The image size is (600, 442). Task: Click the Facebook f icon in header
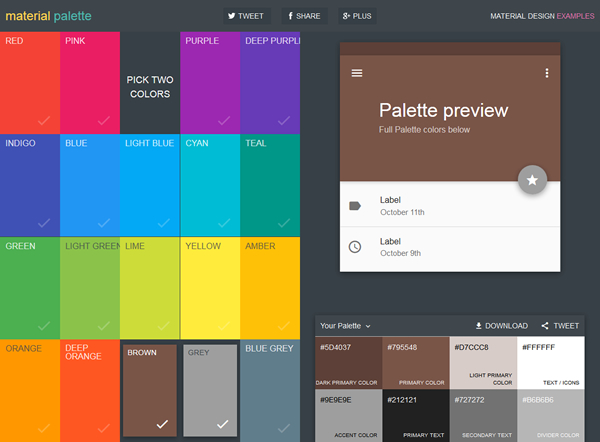tap(290, 16)
